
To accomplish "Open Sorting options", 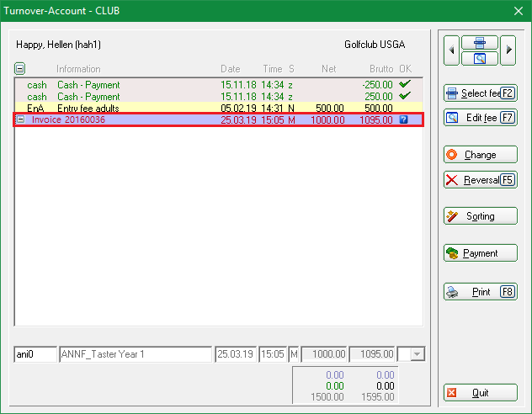I will point(481,216).
